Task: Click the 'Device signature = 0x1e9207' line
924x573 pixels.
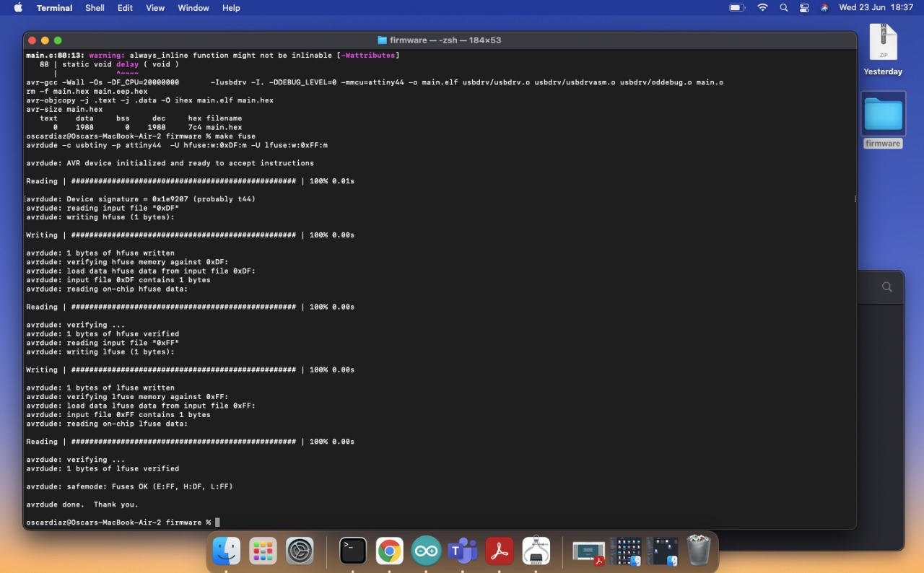Action: point(141,199)
